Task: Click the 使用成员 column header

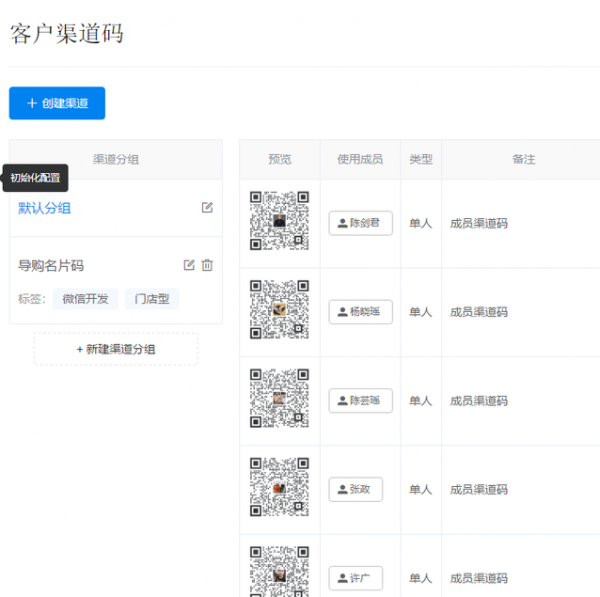Action: 360,159
